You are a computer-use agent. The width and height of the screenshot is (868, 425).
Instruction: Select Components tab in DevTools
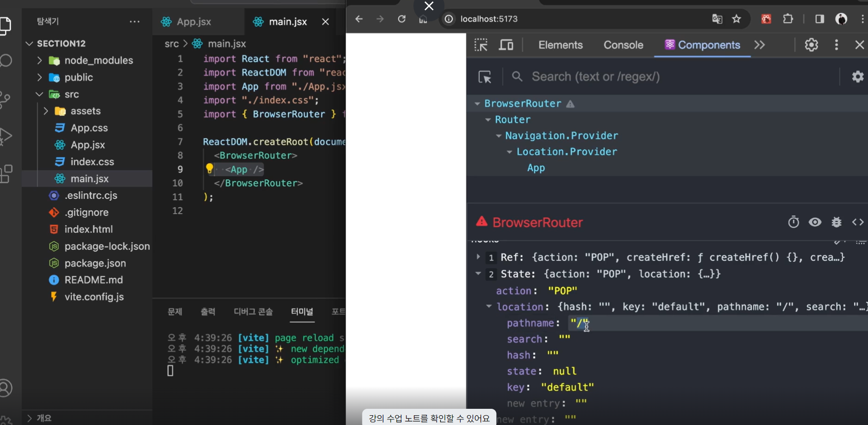pyautogui.click(x=702, y=45)
